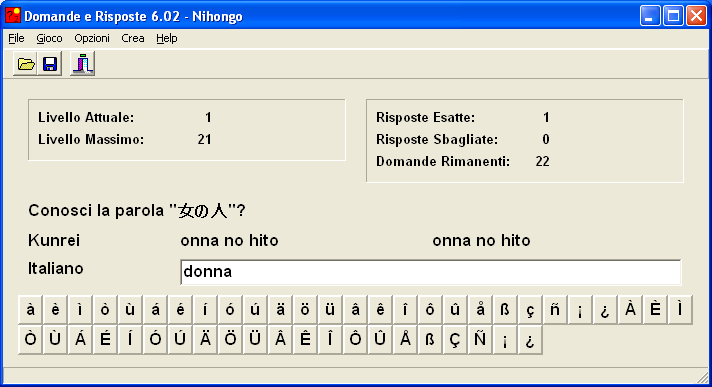The height and width of the screenshot is (387, 712).
Task: Click the open folder toolbar icon
Action: pos(25,64)
